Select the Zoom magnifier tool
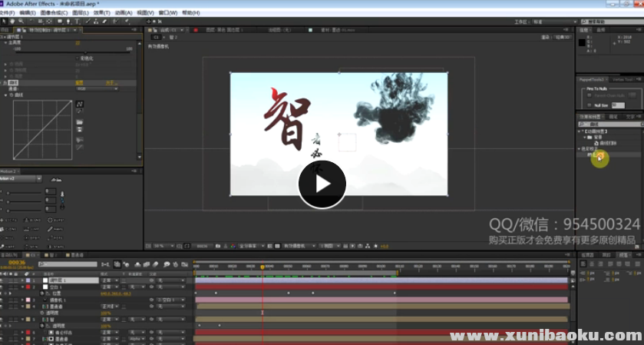The width and height of the screenshot is (644, 345). tap(21, 21)
